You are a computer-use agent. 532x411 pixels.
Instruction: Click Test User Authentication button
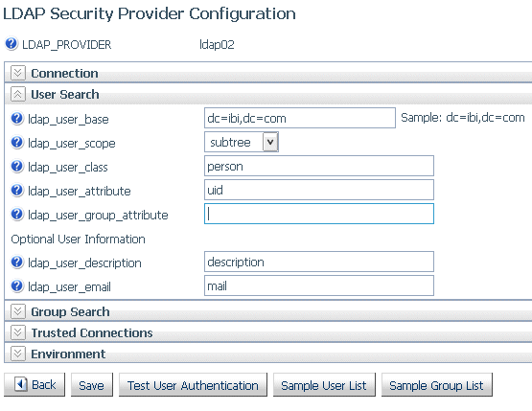coord(193,384)
